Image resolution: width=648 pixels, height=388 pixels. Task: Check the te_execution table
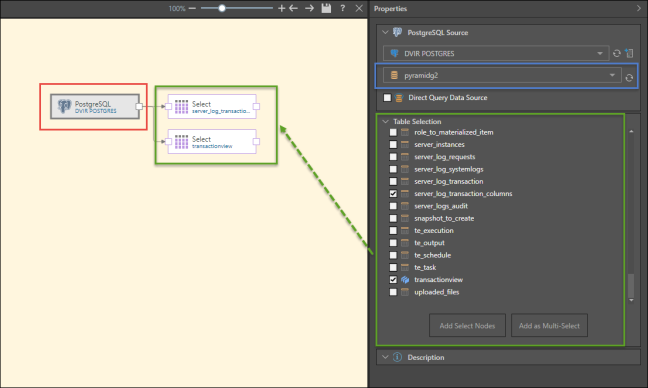tap(393, 231)
